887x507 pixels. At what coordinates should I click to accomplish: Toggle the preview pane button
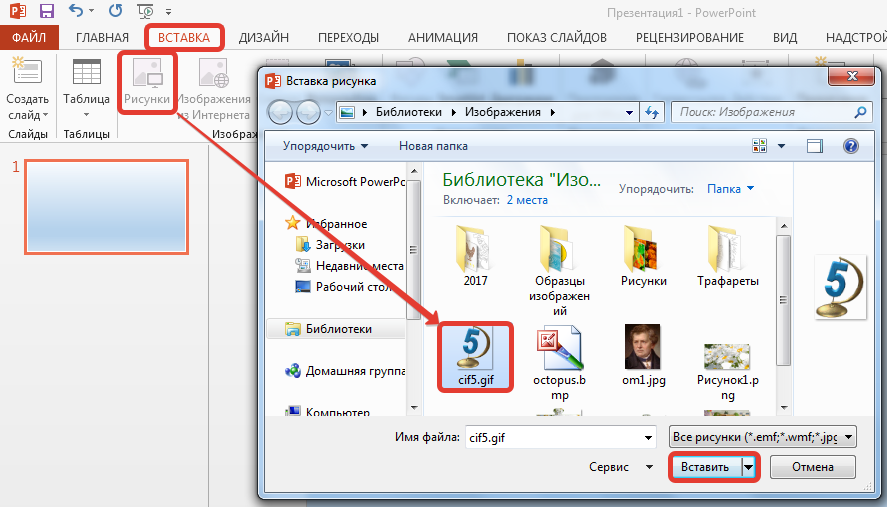[815, 146]
